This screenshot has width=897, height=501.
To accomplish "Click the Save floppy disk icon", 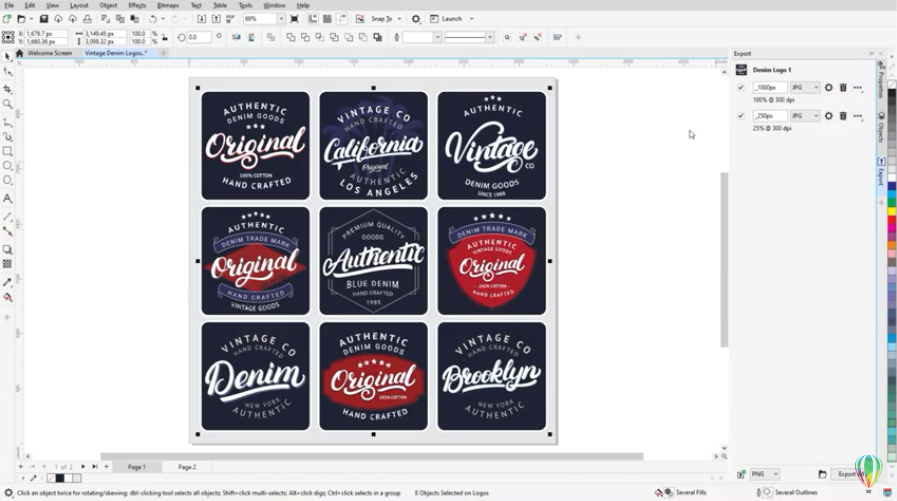I will pyautogui.click(x=43, y=19).
